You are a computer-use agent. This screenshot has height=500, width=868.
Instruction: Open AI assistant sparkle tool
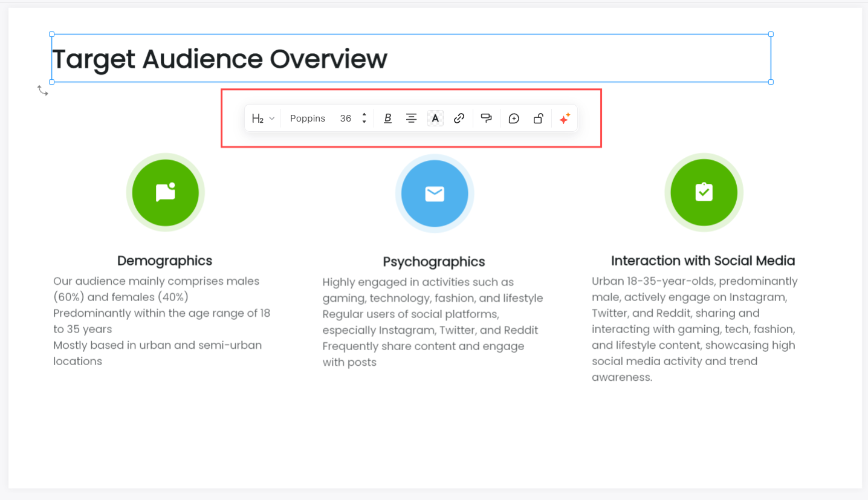(565, 119)
